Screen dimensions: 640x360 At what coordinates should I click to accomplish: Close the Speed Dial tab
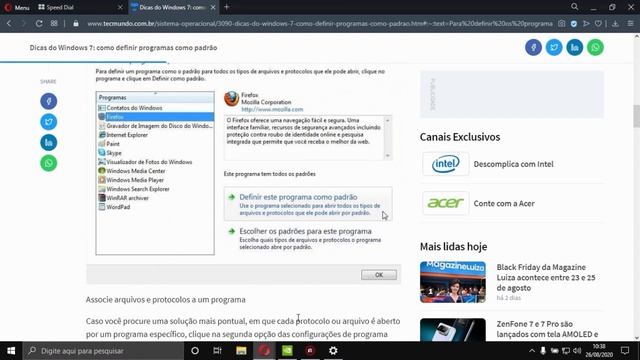click(120, 7)
